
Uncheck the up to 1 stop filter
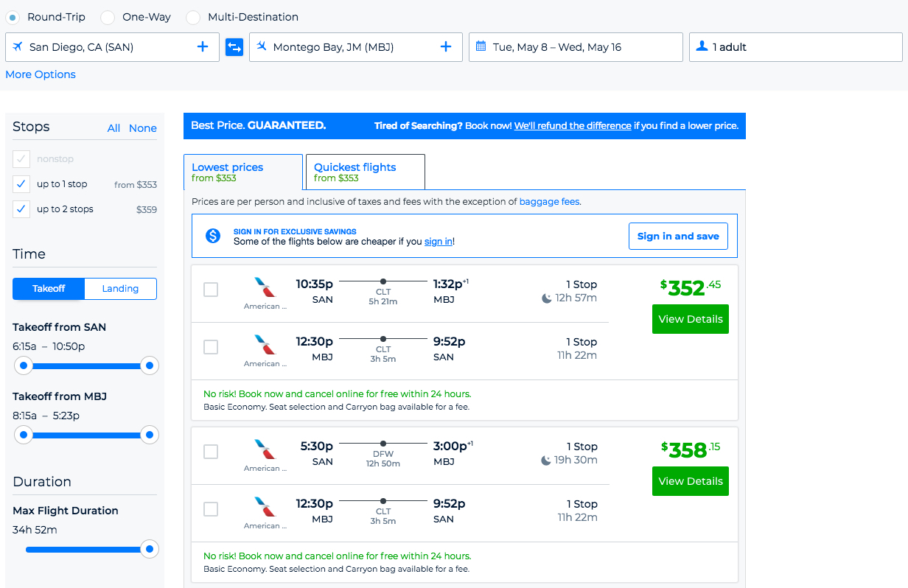coord(22,184)
